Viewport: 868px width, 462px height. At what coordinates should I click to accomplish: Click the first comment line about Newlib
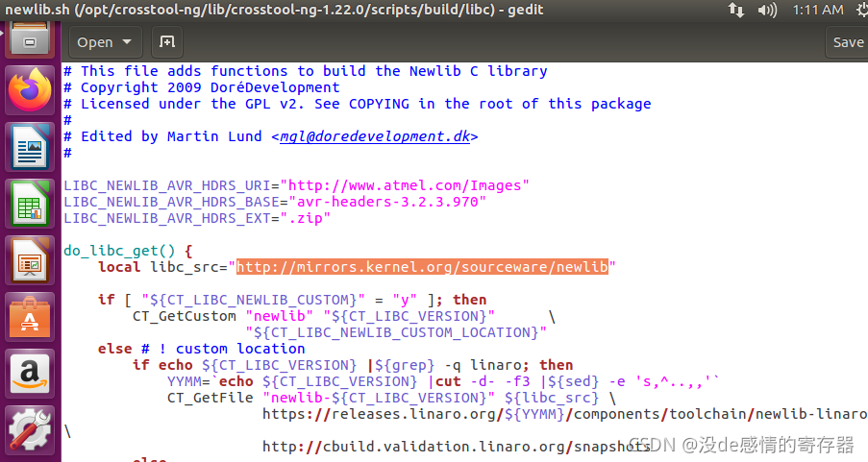tap(306, 71)
